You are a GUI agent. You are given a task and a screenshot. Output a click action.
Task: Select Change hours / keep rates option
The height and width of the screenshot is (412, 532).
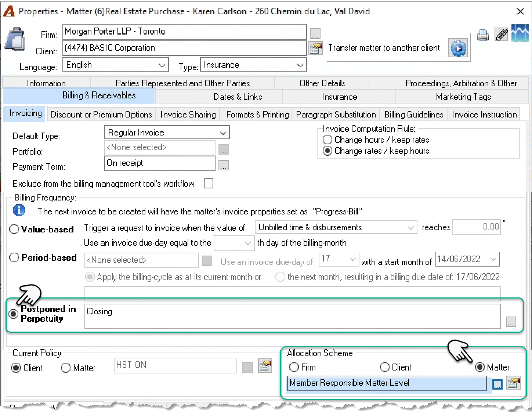pos(376,140)
